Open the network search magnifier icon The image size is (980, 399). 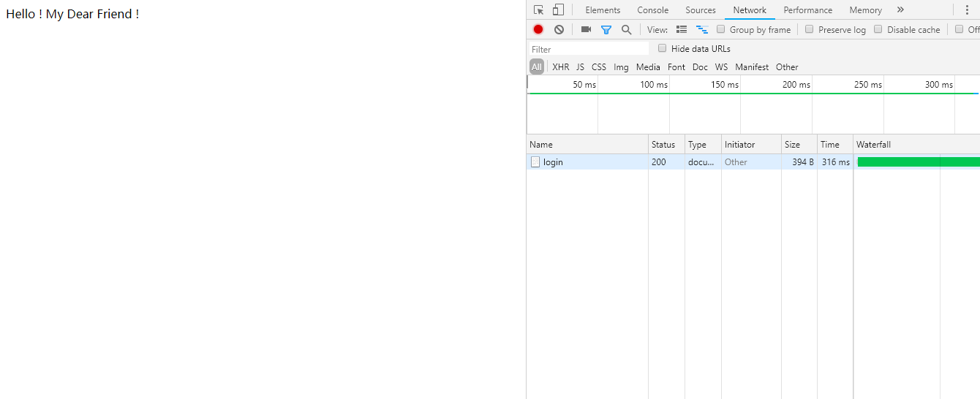[626, 29]
